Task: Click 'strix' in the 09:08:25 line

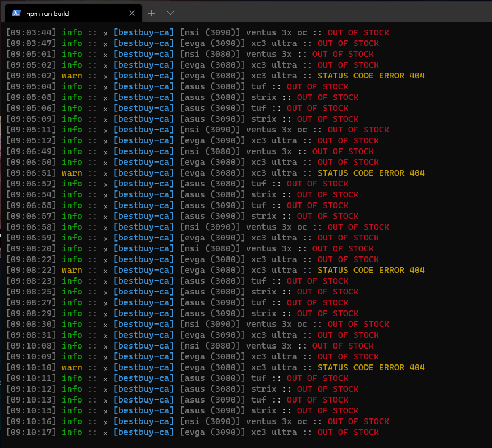Action: (x=264, y=292)
